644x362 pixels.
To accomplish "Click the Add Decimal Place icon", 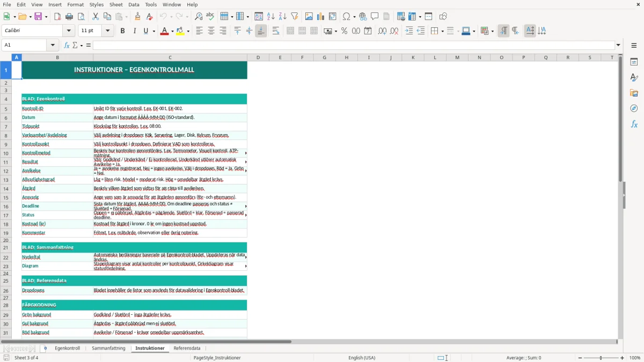I will (x=382, y=31).
